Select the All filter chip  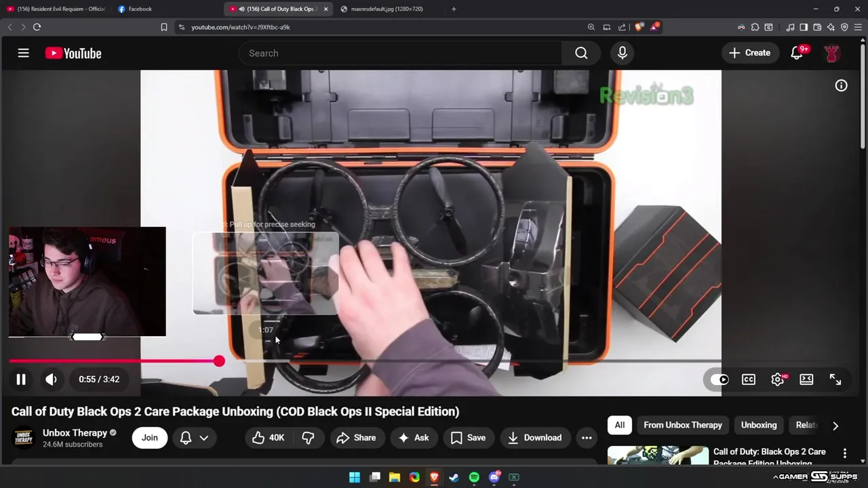click(x=620, y=425)
